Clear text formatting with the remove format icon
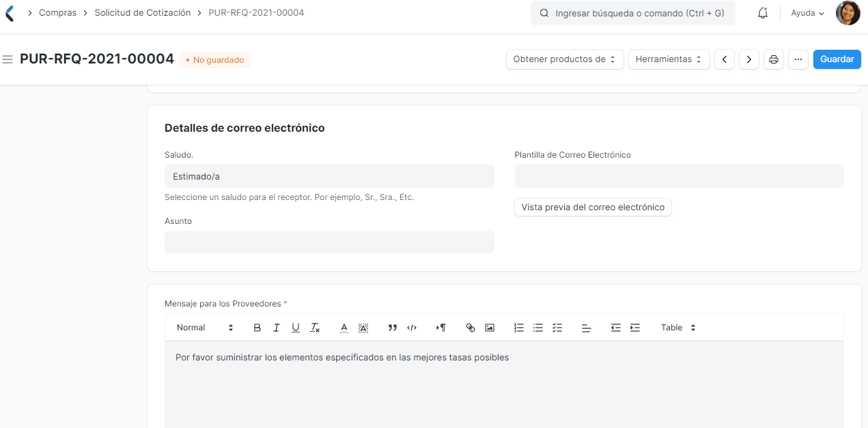The image size is (868, 428). pos(314,328)
